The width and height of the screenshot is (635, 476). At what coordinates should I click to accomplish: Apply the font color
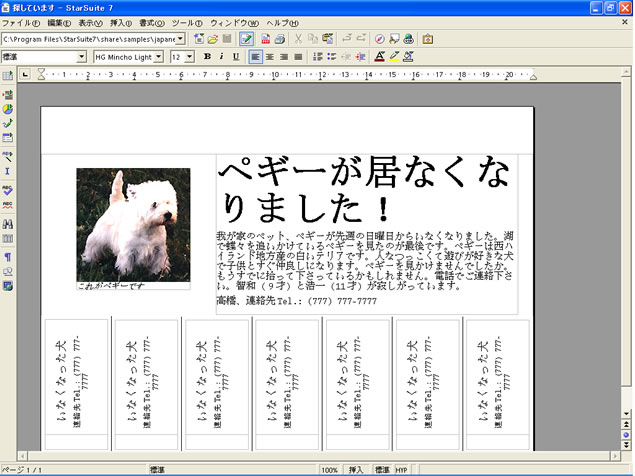click(379, 57)
